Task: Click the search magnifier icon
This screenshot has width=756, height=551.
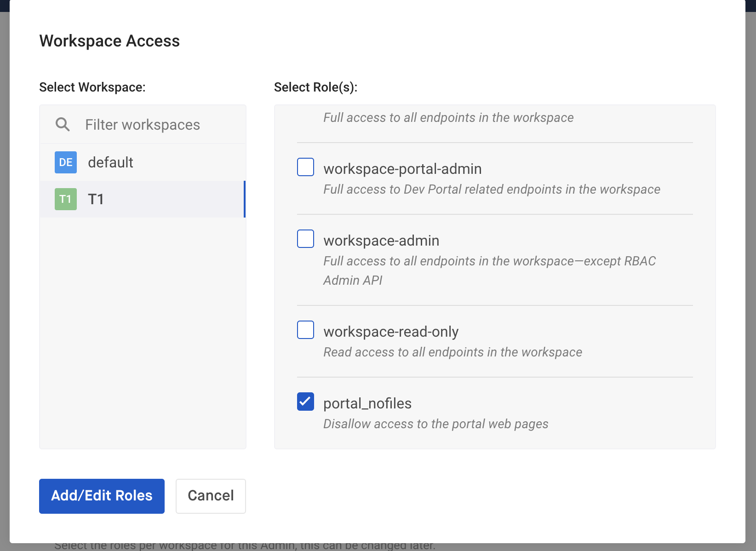Action: pos(63,124)
